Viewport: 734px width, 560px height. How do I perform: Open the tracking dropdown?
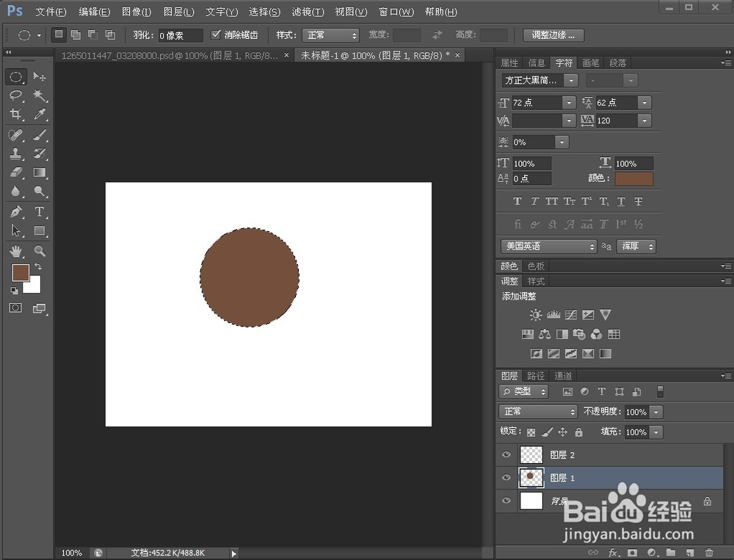[644, 121]
